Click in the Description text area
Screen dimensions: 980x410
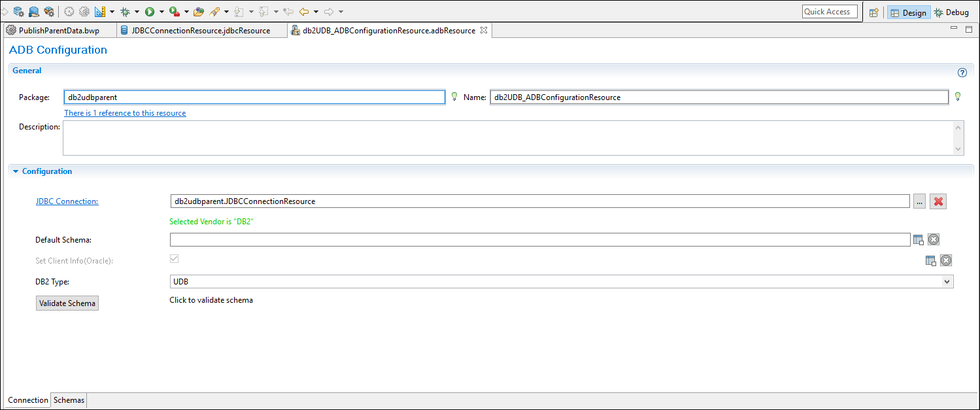click(508, 138)
